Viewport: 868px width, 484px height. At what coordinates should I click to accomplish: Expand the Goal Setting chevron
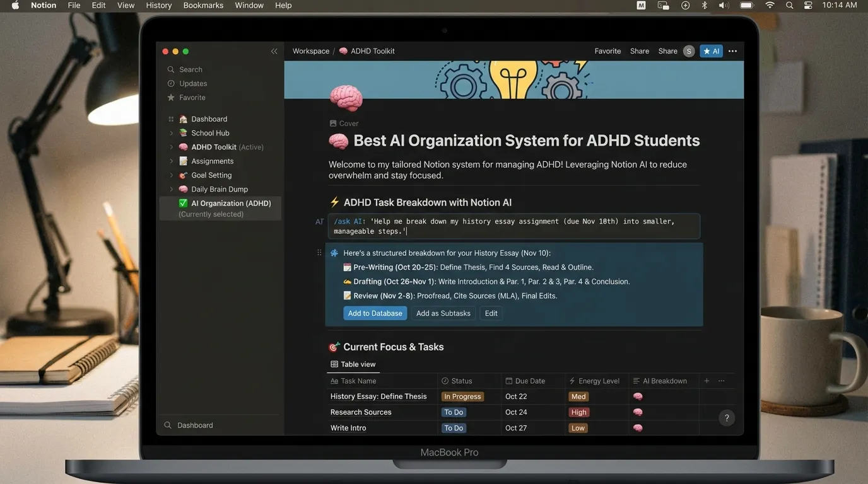pyautogui.click(x=171, y=175)
